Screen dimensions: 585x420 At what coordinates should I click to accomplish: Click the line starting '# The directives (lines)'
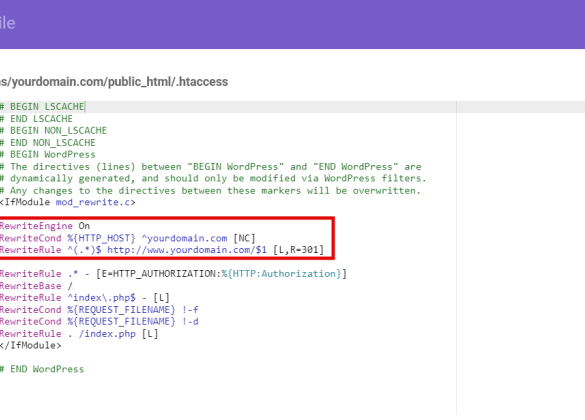pyautogui.click(x=211, y=166)
